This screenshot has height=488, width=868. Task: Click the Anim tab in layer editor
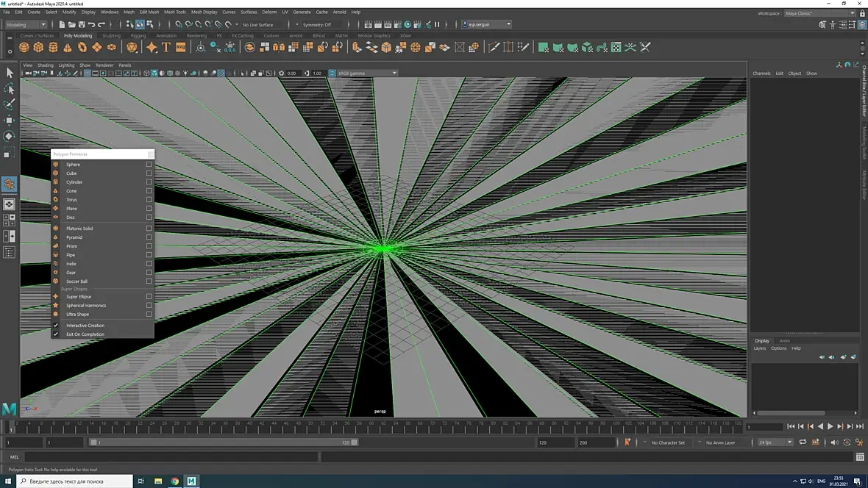pos(784,340)
